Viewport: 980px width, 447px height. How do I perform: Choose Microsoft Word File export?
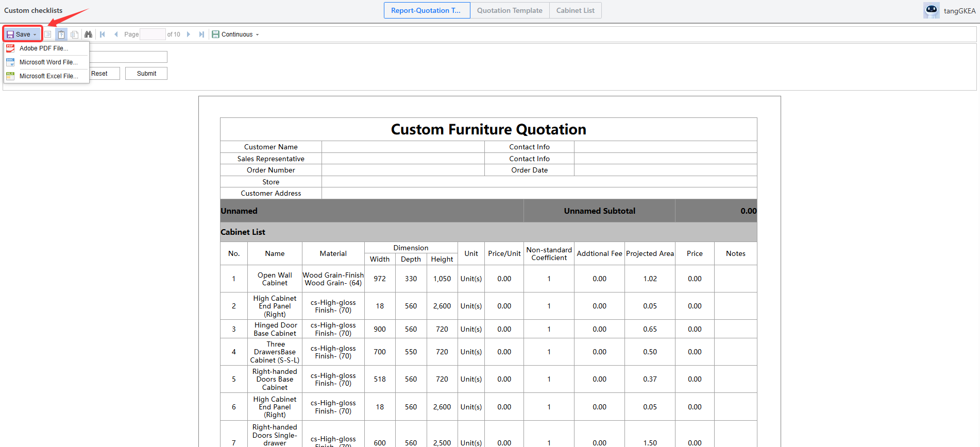(x=47, y=62)
